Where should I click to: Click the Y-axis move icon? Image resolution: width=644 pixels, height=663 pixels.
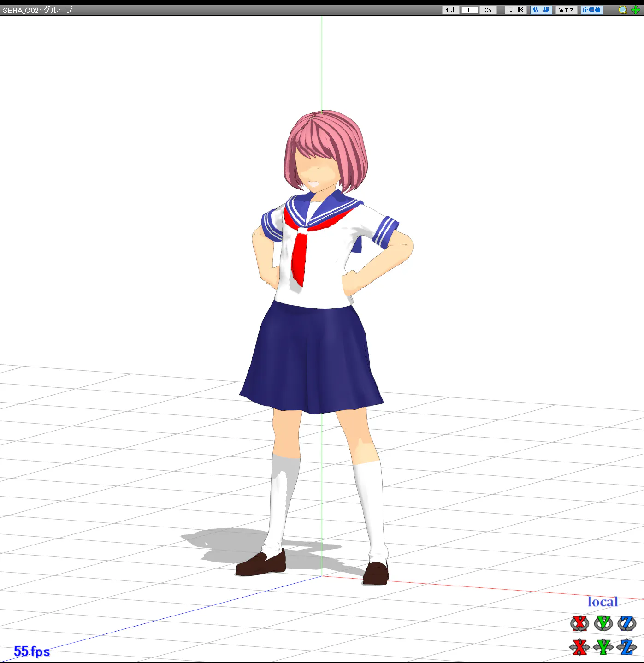[x=603, y=647]
